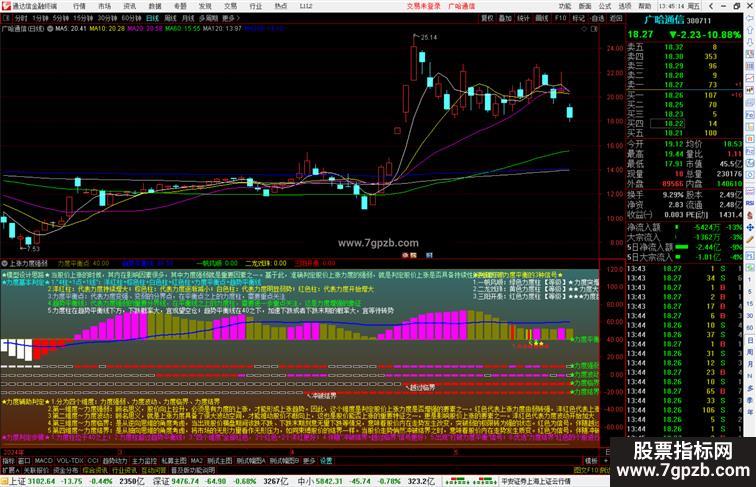Open the 公式 menu
756x487 pixels.
[605, 6]
